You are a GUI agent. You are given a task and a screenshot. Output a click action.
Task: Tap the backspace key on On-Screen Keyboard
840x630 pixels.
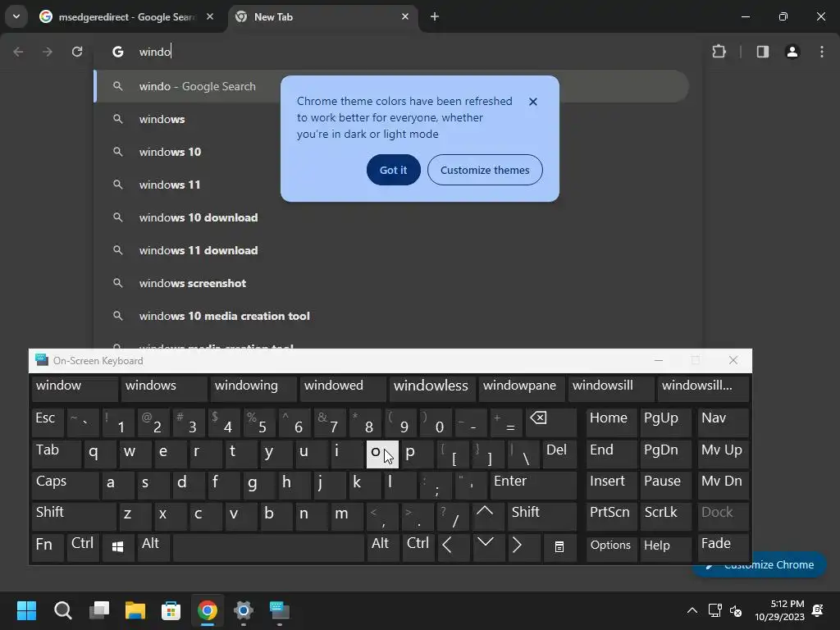550,422
